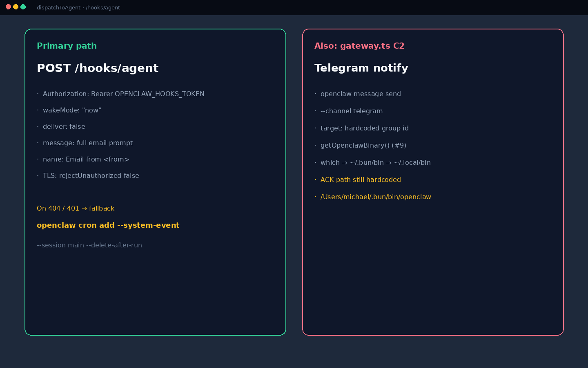
Task: Select openclaw cron add --system-event command
Action: click(108, 225)
